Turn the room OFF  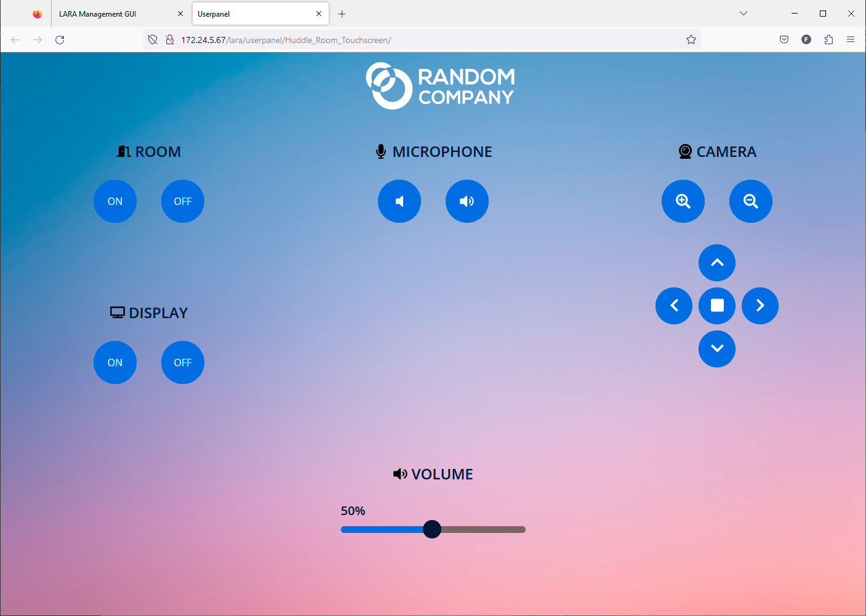(183, 201)
